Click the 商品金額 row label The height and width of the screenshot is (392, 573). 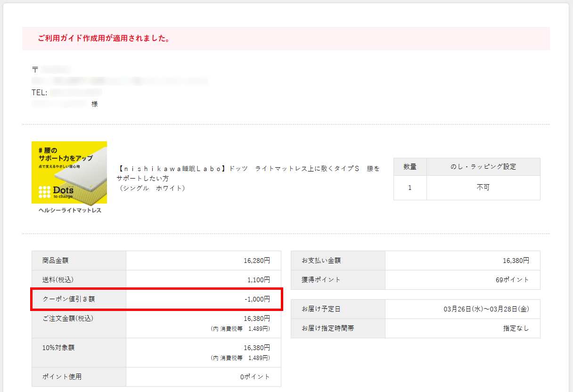tap(55, 261)
